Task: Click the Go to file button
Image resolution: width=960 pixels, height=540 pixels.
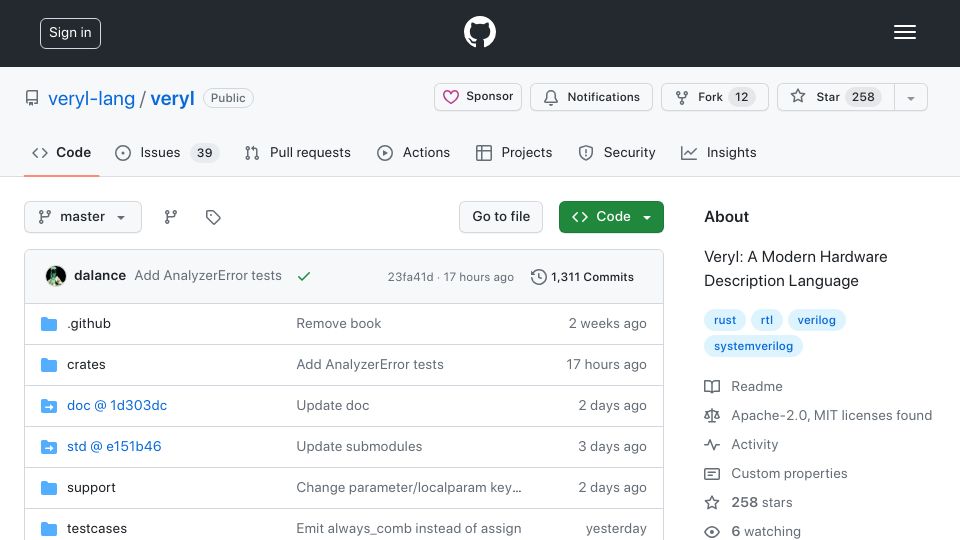Action: tap(501, 217)
